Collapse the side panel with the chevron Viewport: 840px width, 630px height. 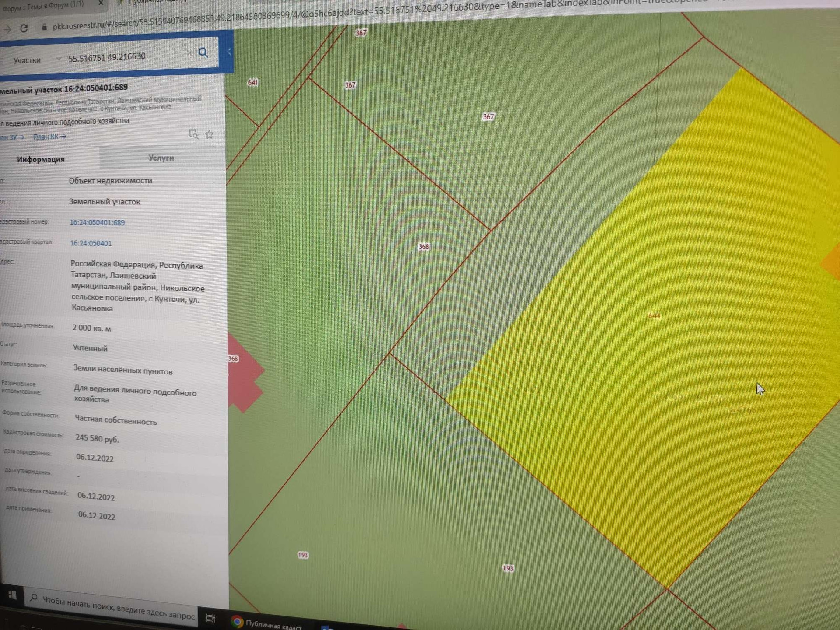(229, 52)
